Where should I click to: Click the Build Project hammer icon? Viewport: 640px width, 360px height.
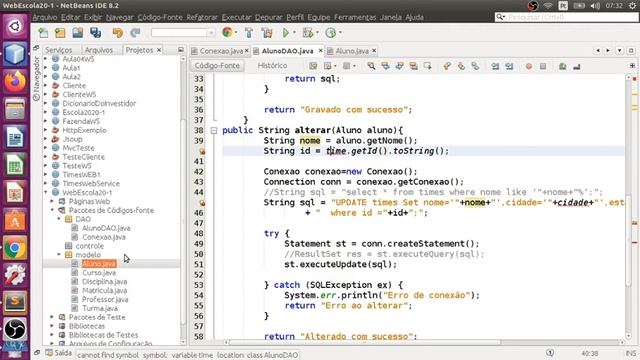249,33
